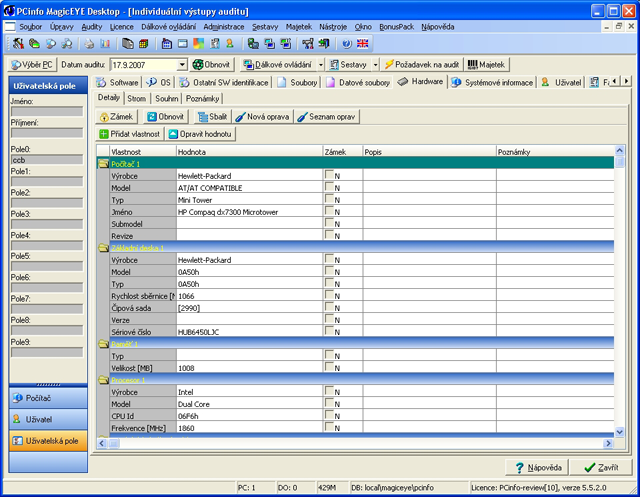Open the bar chart icon in the toolbar

[105, 43]
